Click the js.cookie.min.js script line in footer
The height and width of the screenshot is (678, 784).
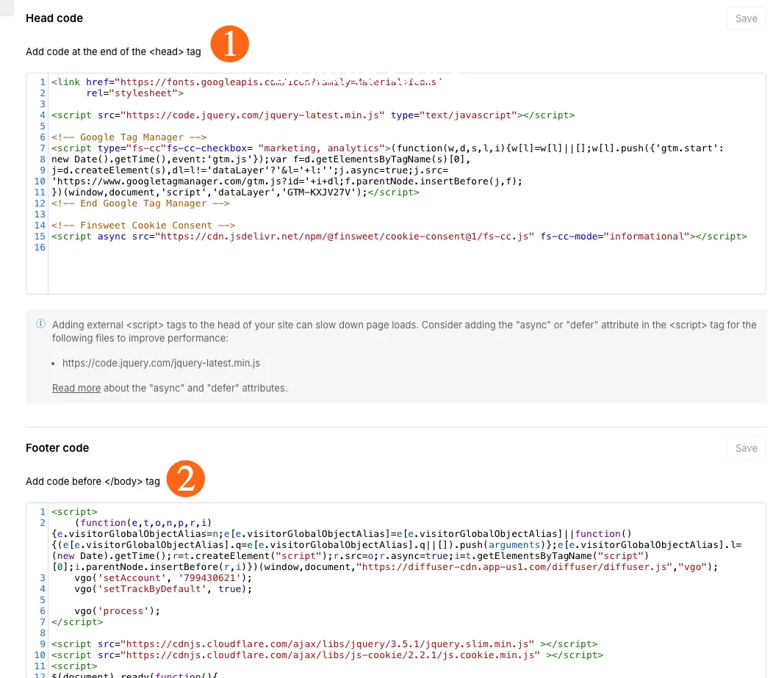pyautogui.click(x=327, y=655)
